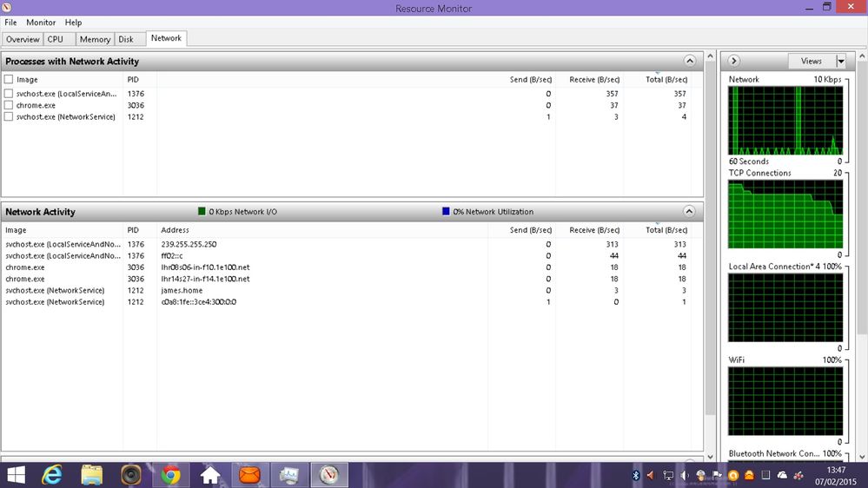Screen dimensions: 868x488
Task: Click the Windows Start button
Action: 16,475
